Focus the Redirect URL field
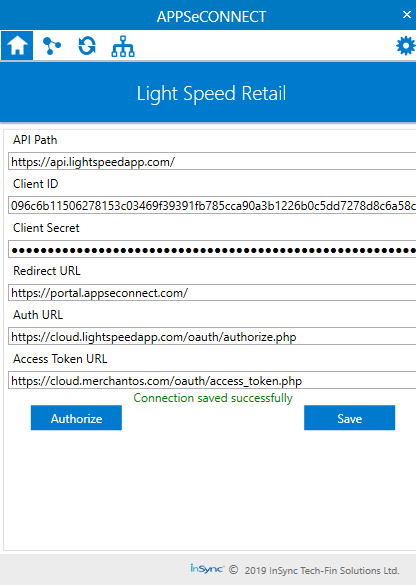The height and width of the screenshot is (585, 416). tap(212, 292)
